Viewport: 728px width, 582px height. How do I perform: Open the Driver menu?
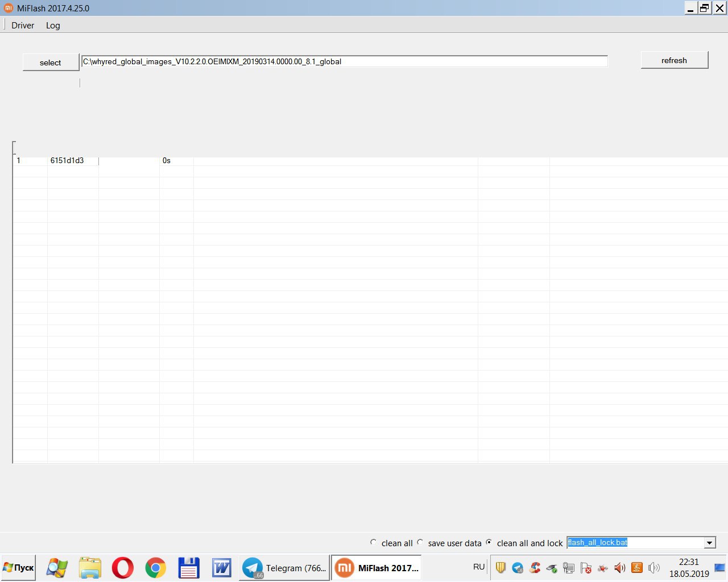23,26
